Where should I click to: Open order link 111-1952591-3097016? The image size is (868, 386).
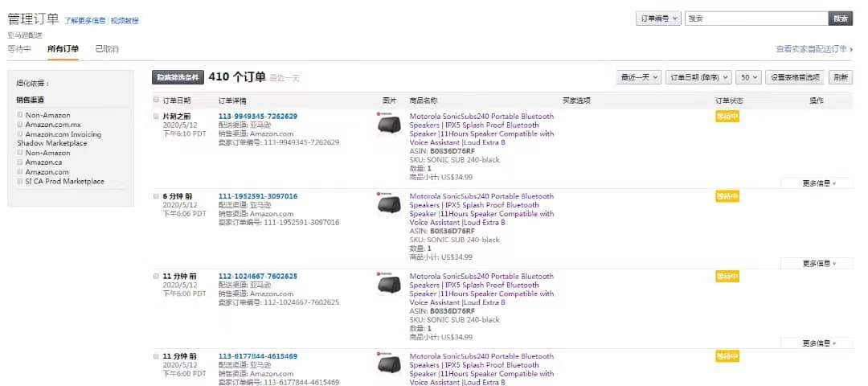[x=257, y=196]
